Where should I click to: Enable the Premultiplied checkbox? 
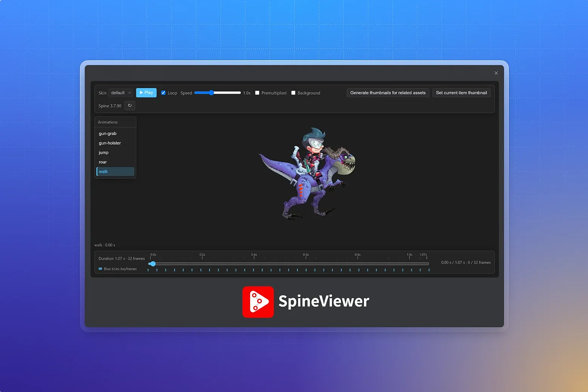click(257, 93)
